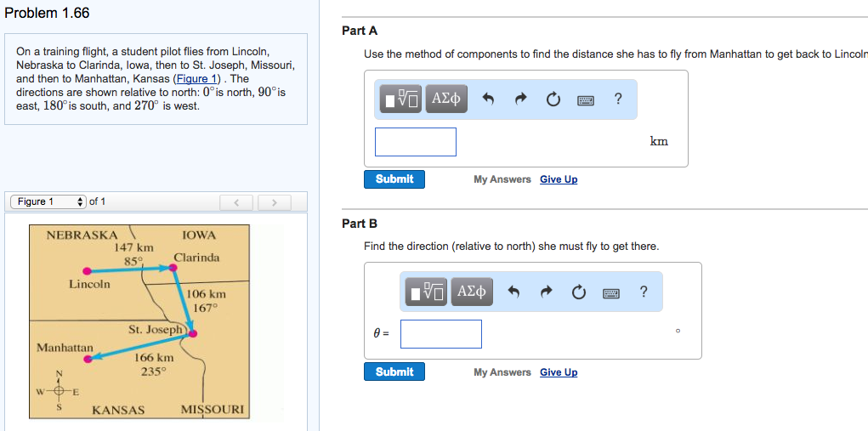Image resolution: width=868 pixels, height=431 pixels.
Task: Go to the previous figure arrow
Action: click(237, 202)
